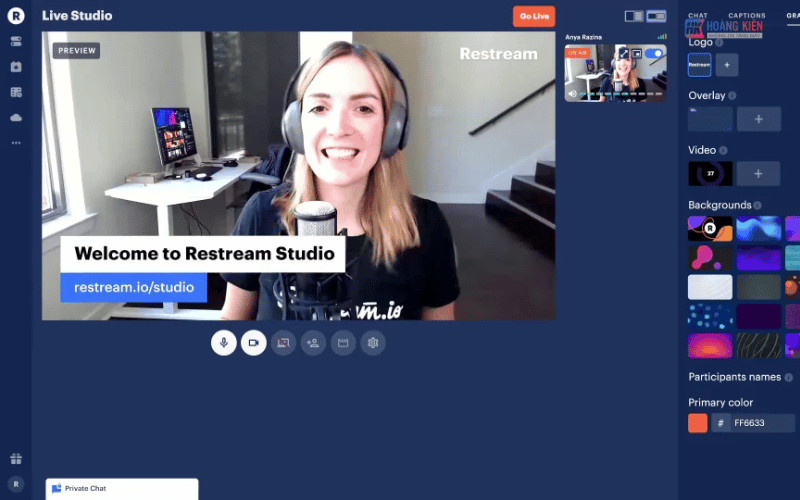800x500 pixels.
Task: Choose the blue dotted pattern background
Action: [710, 316]
